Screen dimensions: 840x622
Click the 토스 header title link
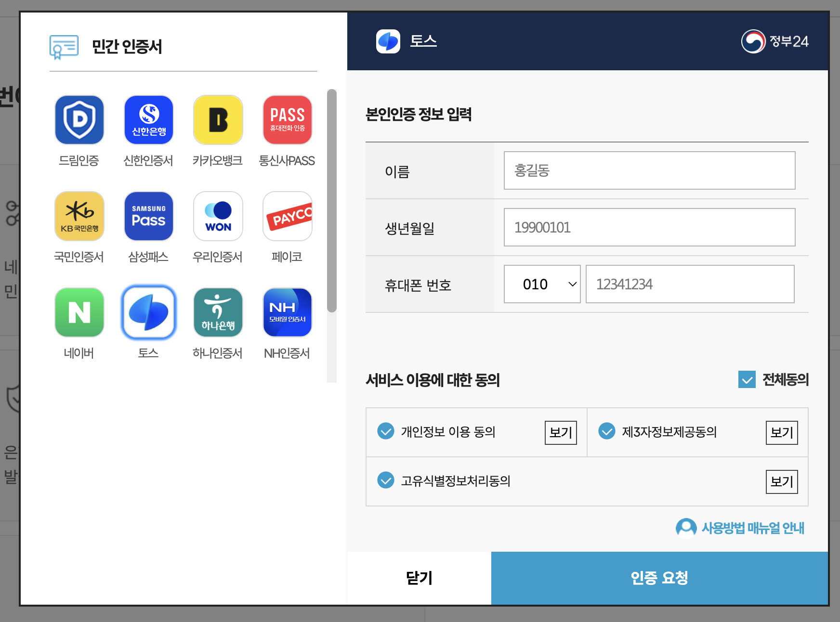(423, 41)
